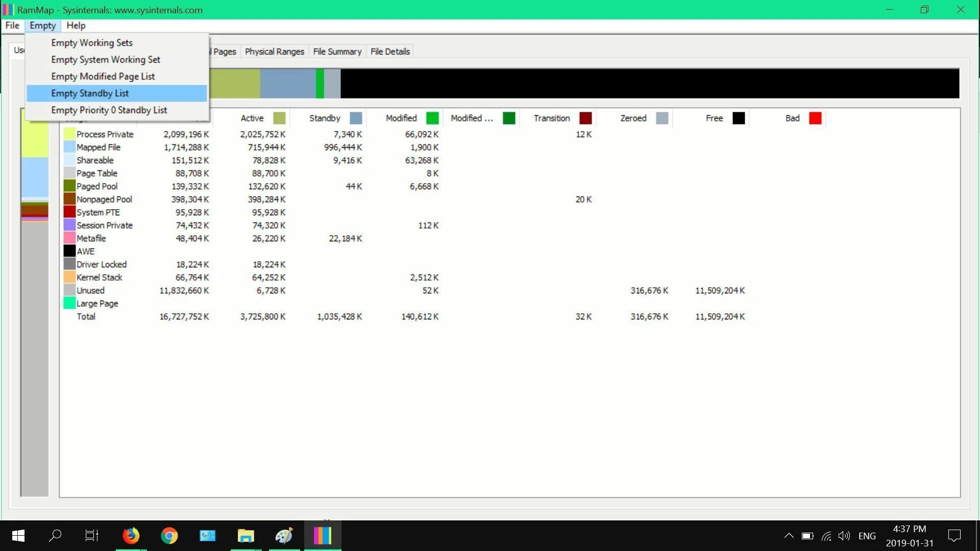Click the RamMap taskbar icon

322,536
